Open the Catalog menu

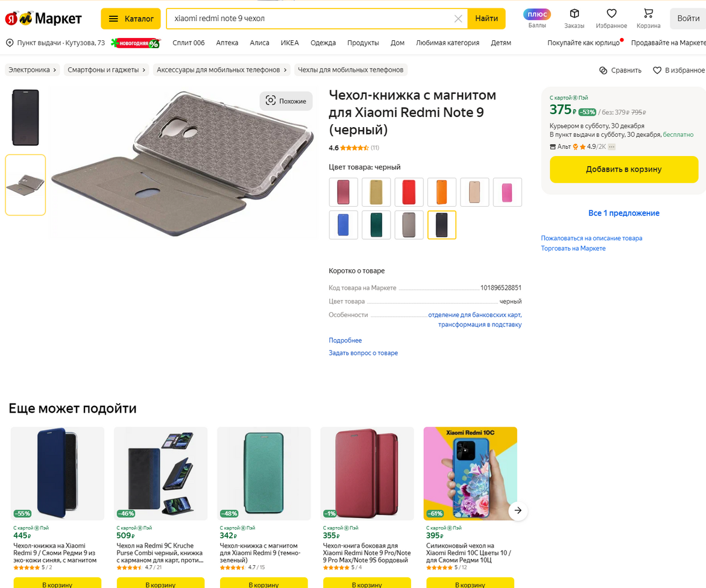[131, 19]
